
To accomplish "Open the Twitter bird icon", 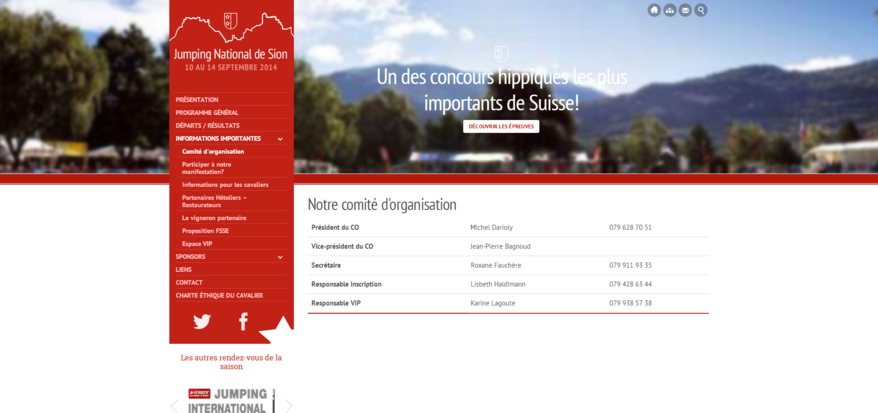I will (202, 322).
